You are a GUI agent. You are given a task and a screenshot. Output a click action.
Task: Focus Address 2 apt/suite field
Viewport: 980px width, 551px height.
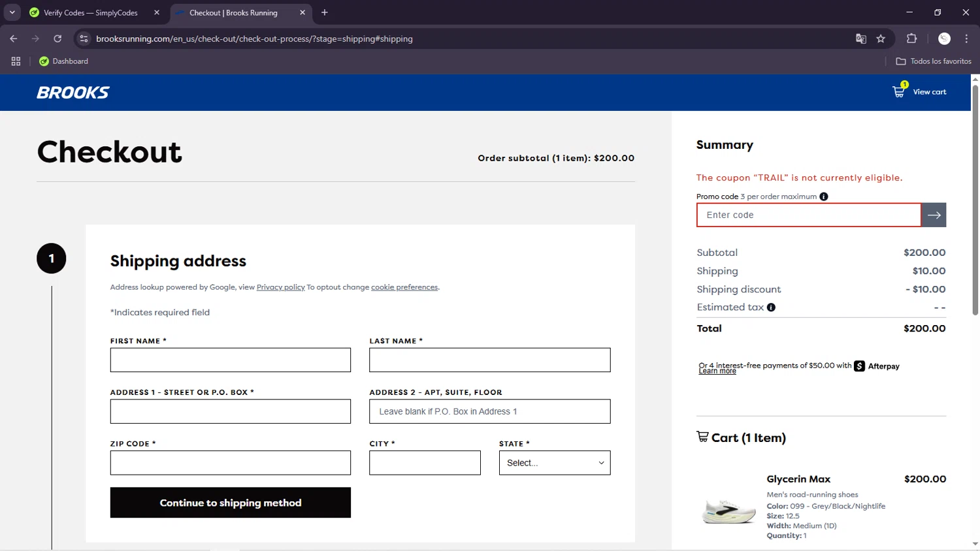point(490,411)
